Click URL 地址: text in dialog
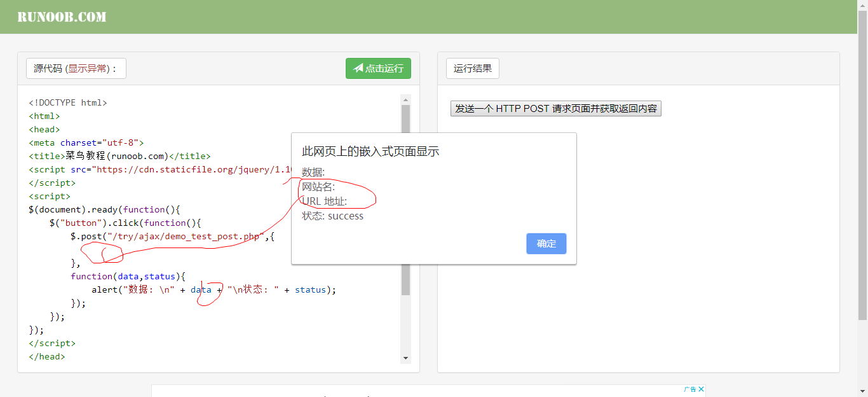Image resolution: width=868 pixels, height=397 pixels. tap(325, 201)
